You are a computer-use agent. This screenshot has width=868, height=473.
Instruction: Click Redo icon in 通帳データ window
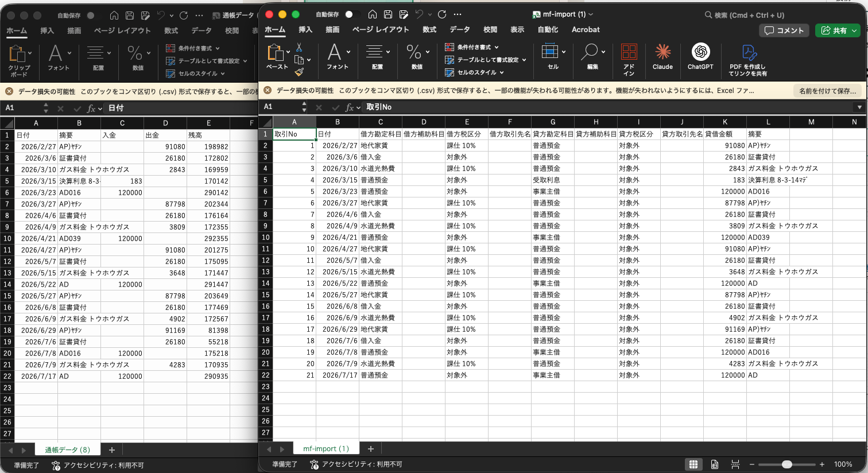point(184,15)
